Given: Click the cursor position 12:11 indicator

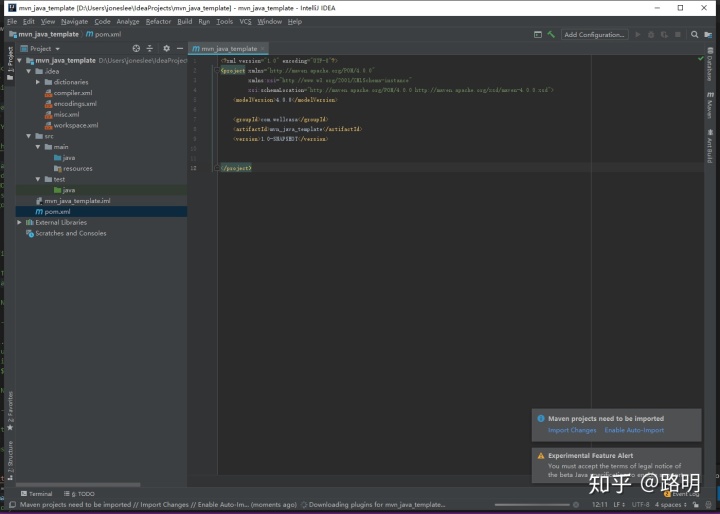Looking at the screenshot, I should coord(599,505).
